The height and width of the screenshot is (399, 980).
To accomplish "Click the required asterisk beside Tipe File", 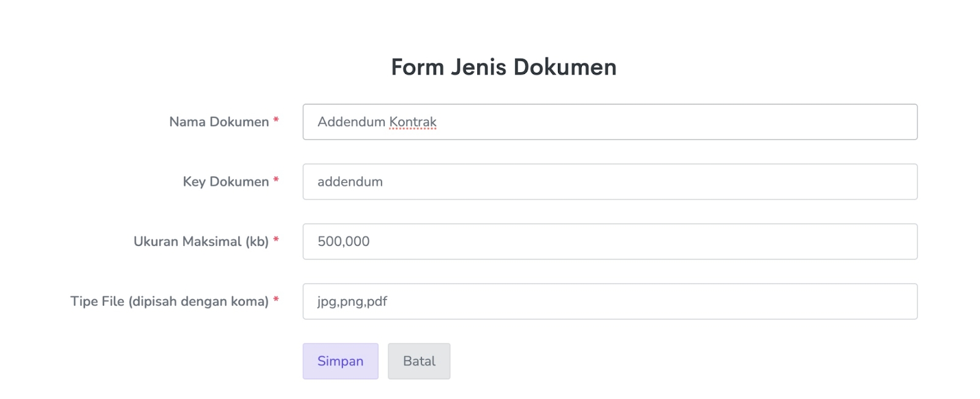I will click(x=276, y=300).
